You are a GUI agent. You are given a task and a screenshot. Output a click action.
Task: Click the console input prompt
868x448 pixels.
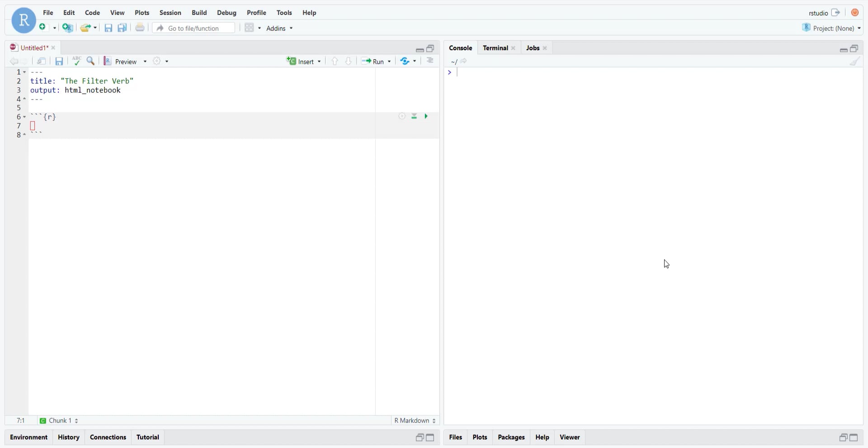click(x=653, y=72)
